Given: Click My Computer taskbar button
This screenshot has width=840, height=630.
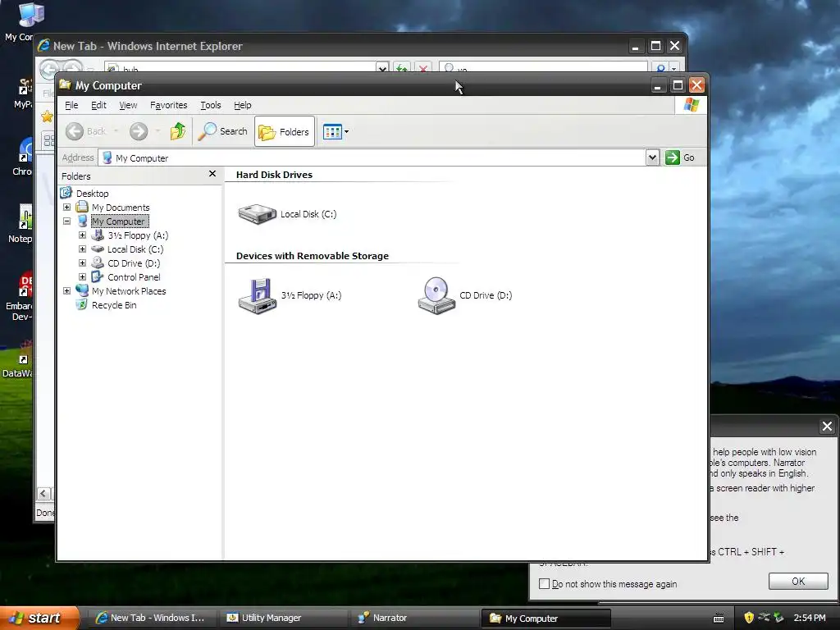Looking at the screenshot, I should [546, 619].
